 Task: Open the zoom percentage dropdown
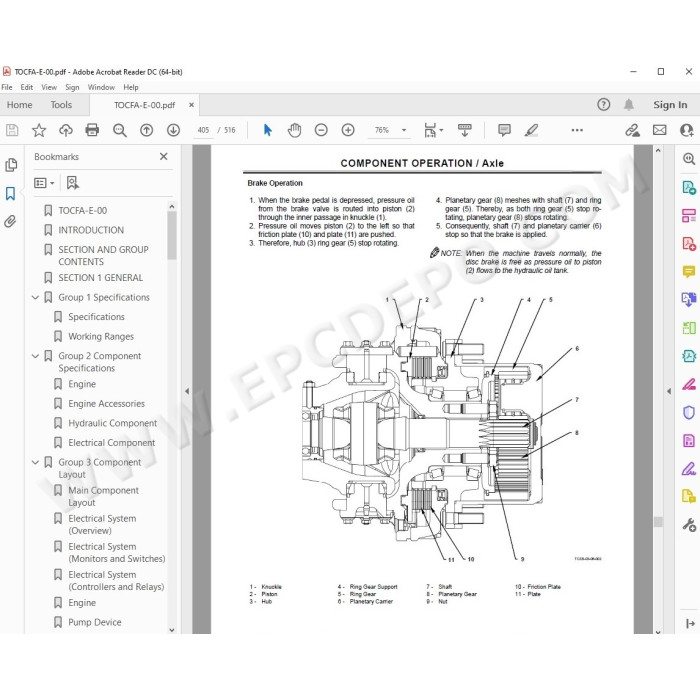pyautogui.click(x=404, y=130)
